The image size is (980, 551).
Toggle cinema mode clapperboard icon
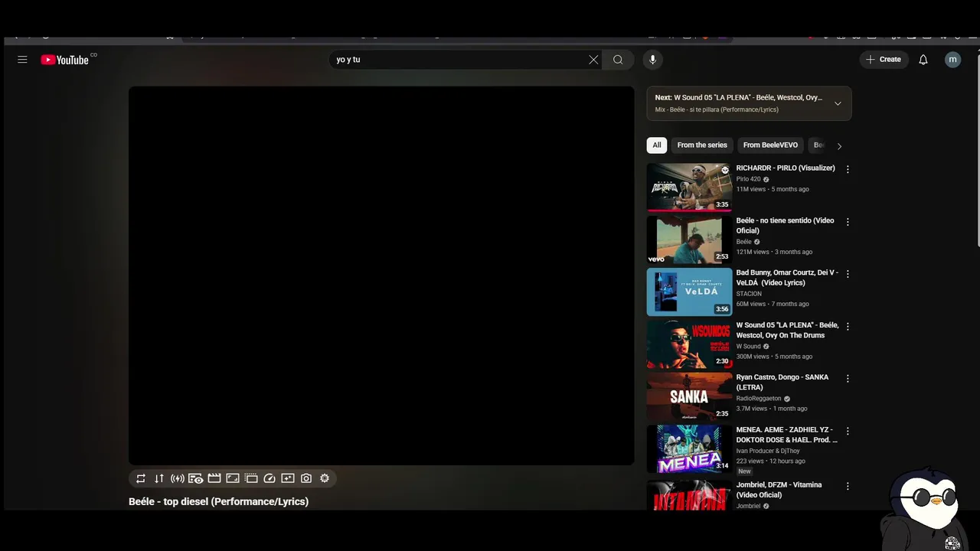pos(214,478)
